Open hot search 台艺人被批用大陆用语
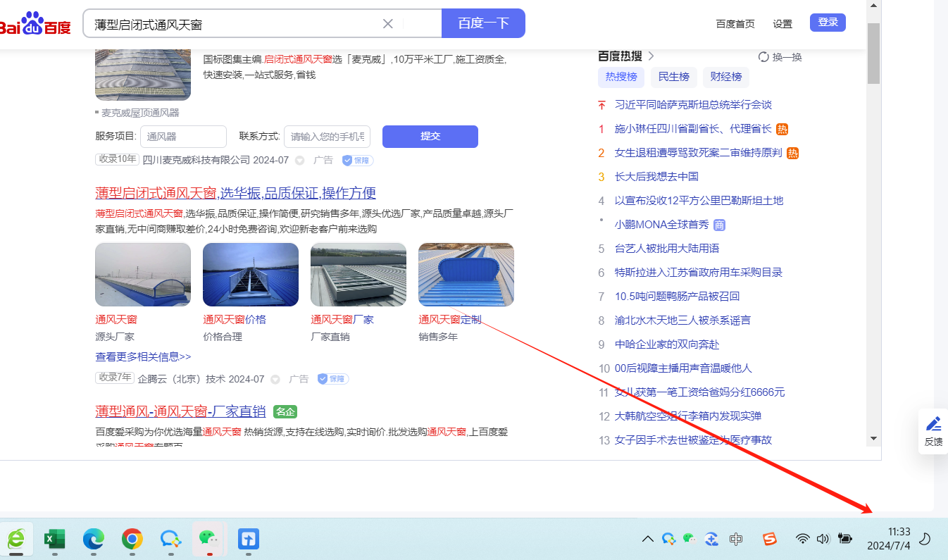The width and height of the screenshot is (948, 560). coord(667,249)
